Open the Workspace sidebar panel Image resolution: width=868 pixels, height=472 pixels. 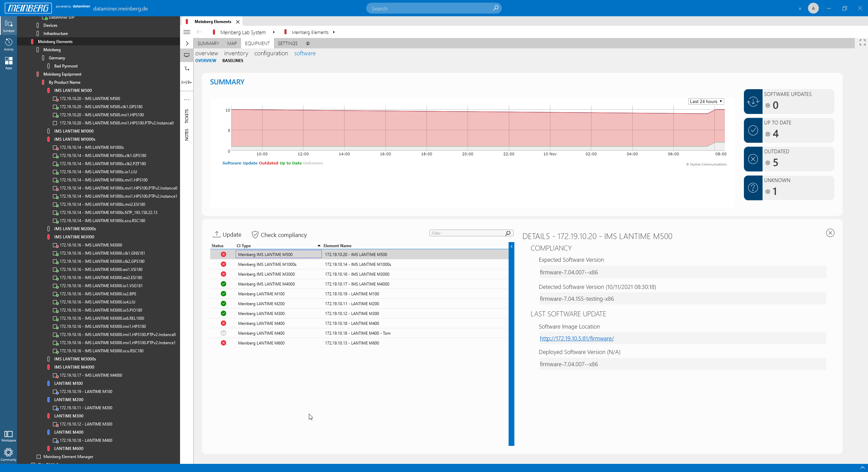click(x=8, y=436)
